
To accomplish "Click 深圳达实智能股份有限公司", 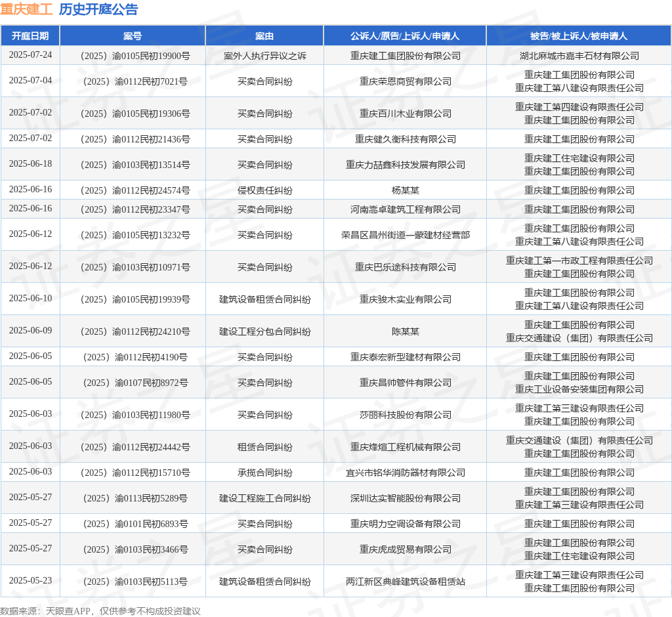I will [x=406, y=498].
